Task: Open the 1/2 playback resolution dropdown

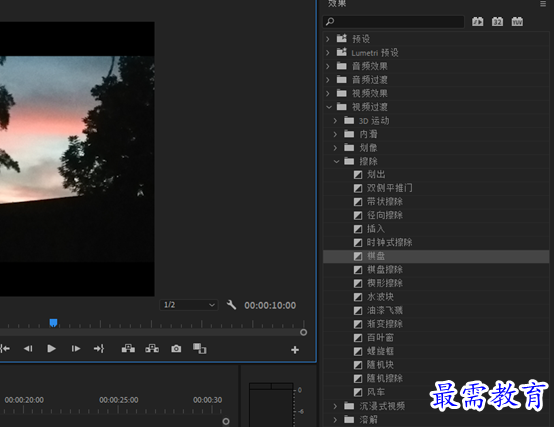Action: pos(189,305)
